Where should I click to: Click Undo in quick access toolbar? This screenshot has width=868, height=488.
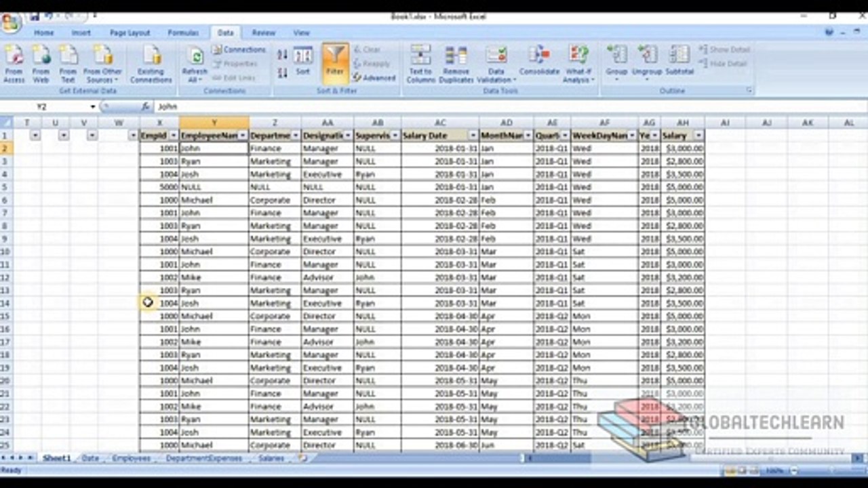[48, 16]
